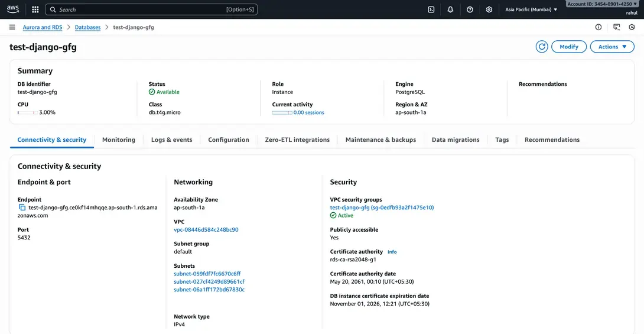Viewport: 644px width, 334px height.
Task: Open the VPC vpc-08446d584c248bc90 link
Action: click(206, 229)
